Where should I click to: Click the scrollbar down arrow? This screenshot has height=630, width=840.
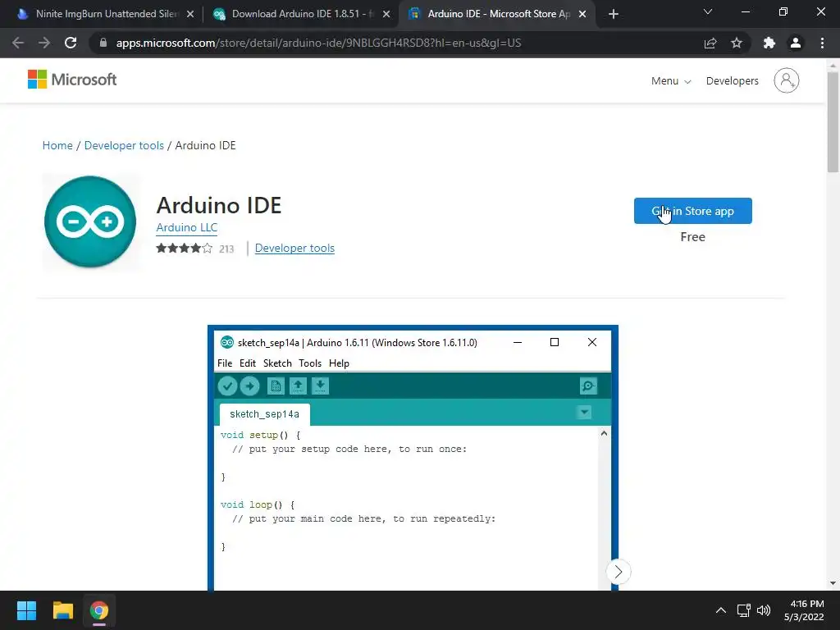tap(833, 583)
